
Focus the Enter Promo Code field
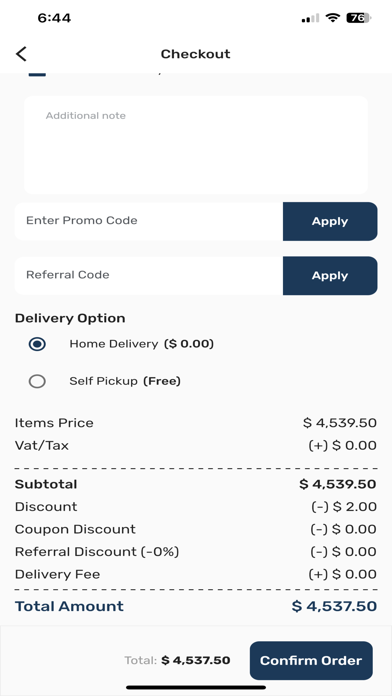point(149,221)
